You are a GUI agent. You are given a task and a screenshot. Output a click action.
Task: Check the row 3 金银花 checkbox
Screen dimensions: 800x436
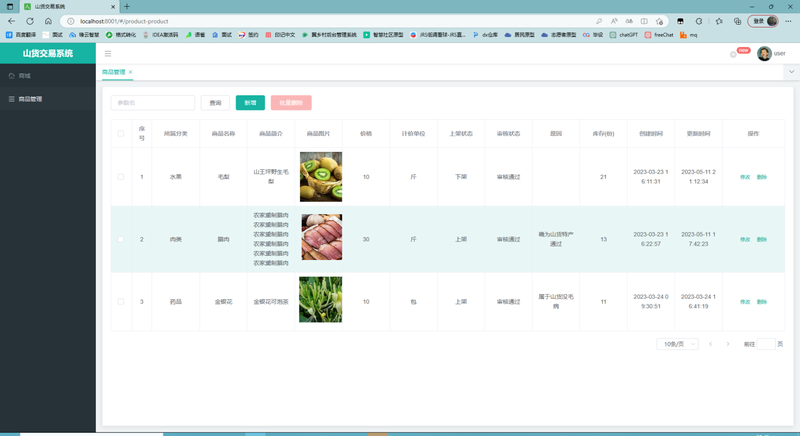click(121, 302)
